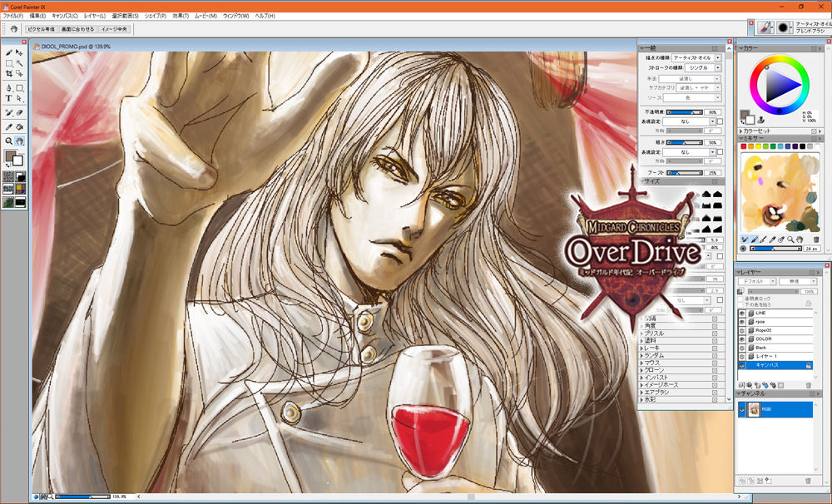
Task: Expand the カラーセット panel
Action: [x=741, y=131]
